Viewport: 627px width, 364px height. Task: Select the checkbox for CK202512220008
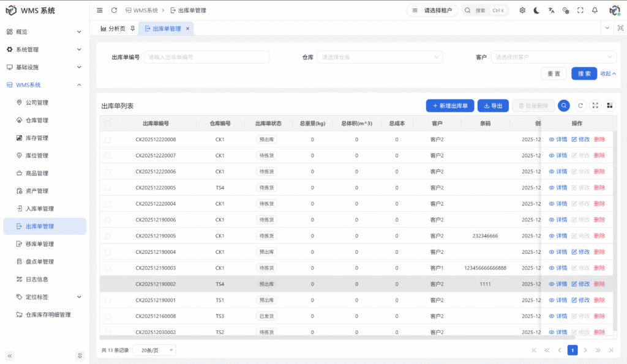(108, 139)
